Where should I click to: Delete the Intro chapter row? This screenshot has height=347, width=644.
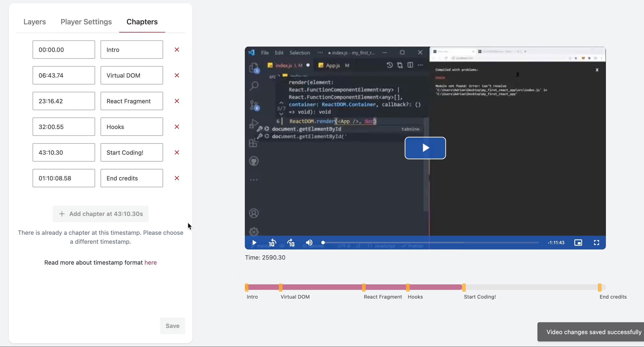click(x=177, y=50)
